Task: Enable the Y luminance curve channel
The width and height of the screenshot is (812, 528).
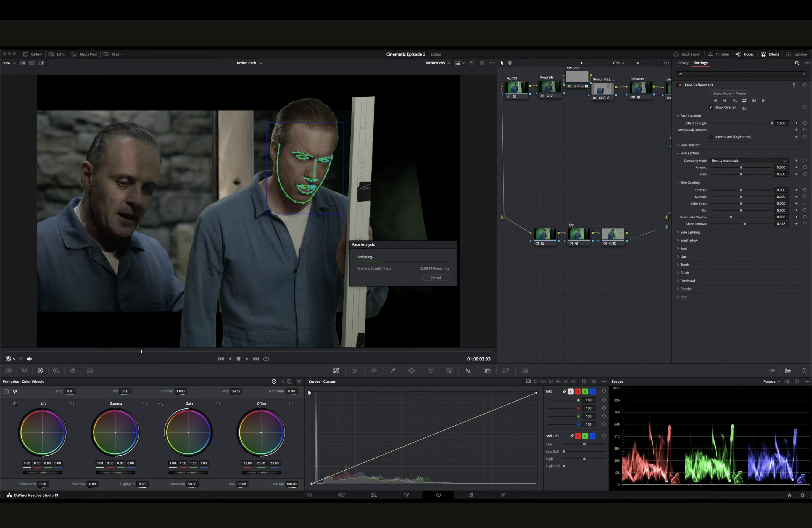Action: [x=570, y=392]
